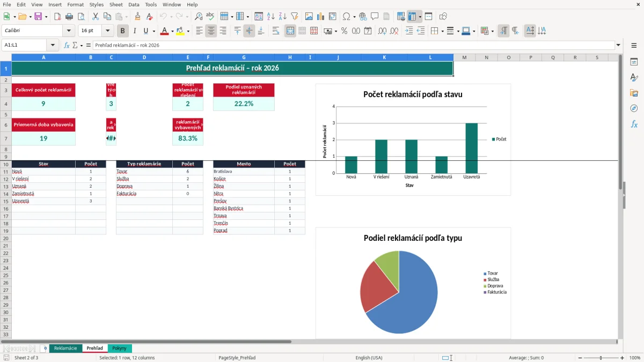Open background color dropdown arrow
The image size is (644, 362).
(188, 31)
